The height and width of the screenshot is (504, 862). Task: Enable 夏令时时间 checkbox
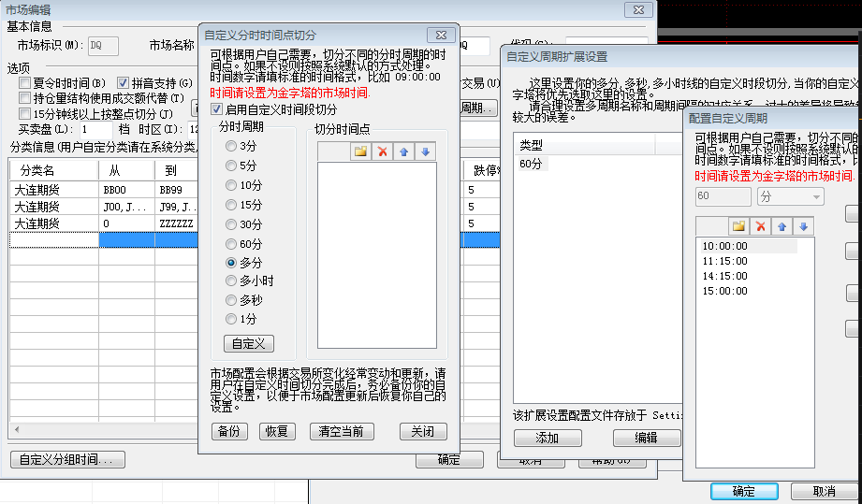point(24,83)
